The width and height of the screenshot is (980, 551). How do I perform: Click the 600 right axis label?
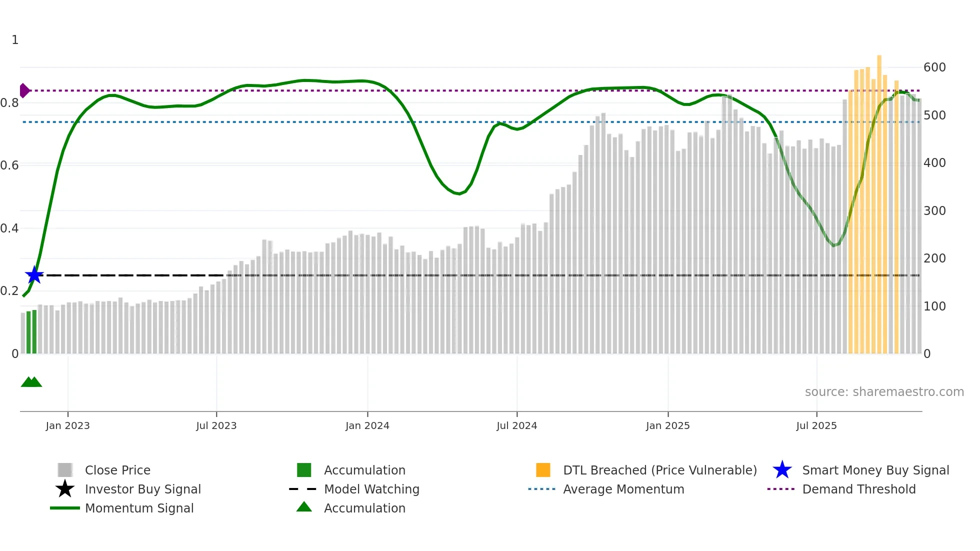pyautogui.click(x=934, y=67)
